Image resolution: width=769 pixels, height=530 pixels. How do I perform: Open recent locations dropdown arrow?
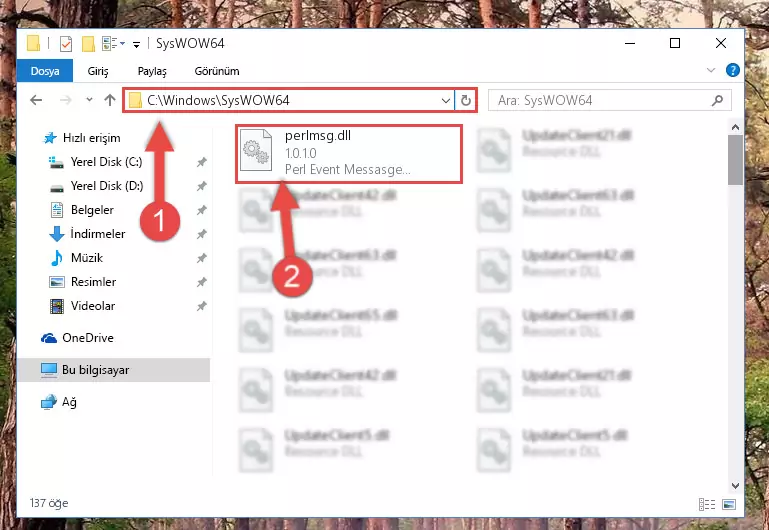point(89,100)
